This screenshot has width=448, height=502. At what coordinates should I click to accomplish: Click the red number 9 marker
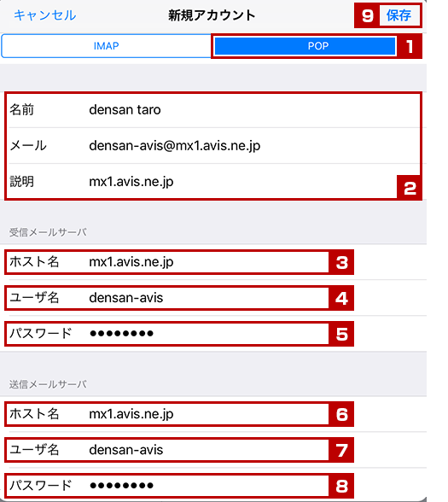pyautogui.click(x=367, y=15)
